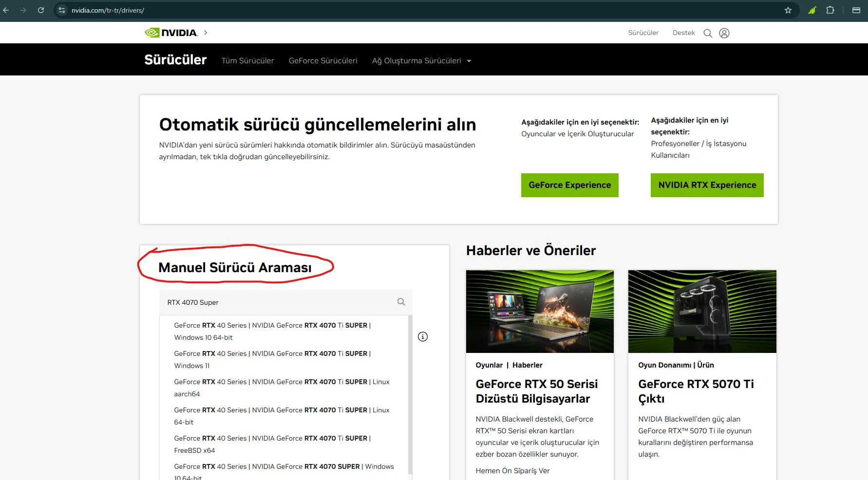This screenshot has height=480, width=868.
Task: Expand the Ağ Oluşturma Sürücüleri dropdown
Action: (422, 60)
